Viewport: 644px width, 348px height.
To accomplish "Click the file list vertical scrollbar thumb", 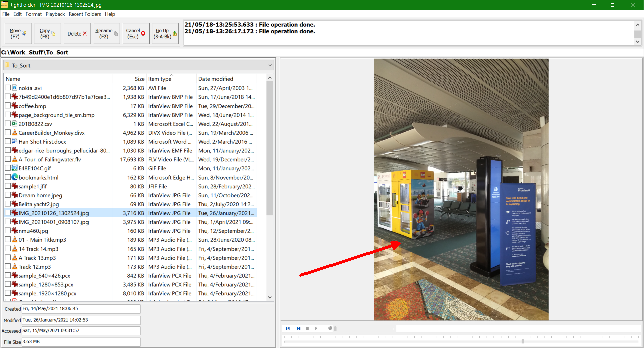I will 270,148.
